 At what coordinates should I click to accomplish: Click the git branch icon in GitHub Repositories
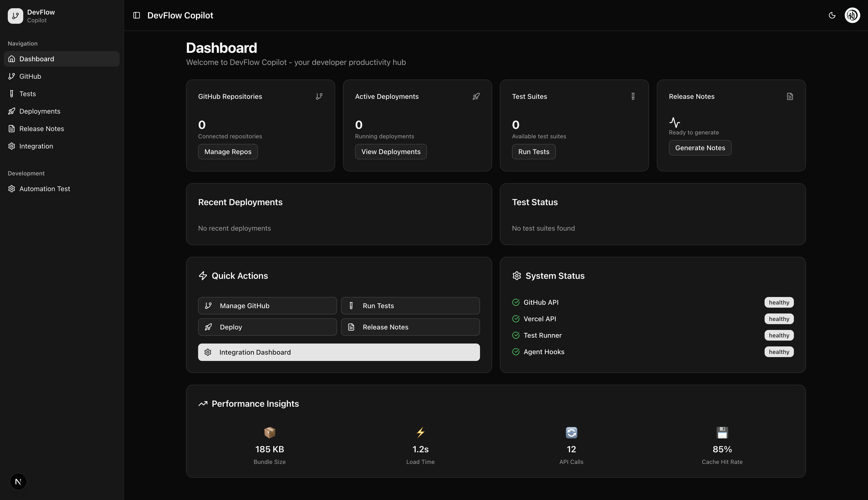pos(319,96)
